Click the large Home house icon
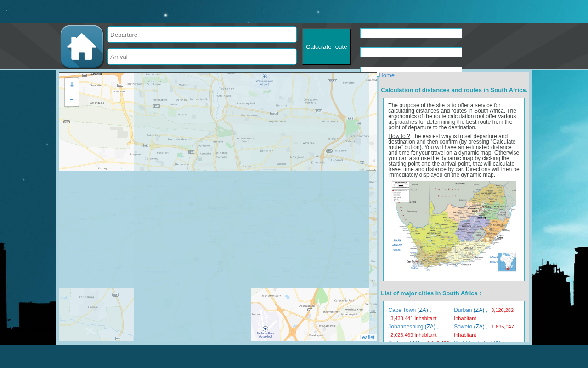Image resolution: width=588 pixels, height=368 pixels. pos(82,46)
